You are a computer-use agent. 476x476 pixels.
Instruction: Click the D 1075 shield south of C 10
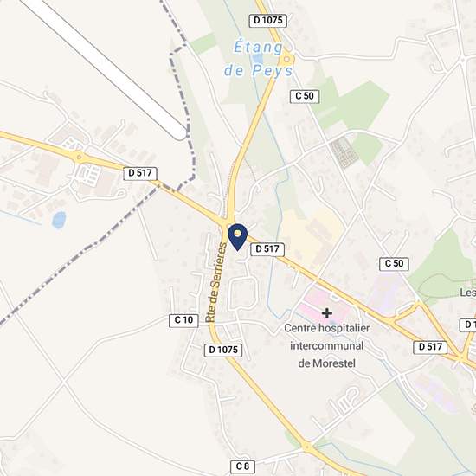click(223, 350)
